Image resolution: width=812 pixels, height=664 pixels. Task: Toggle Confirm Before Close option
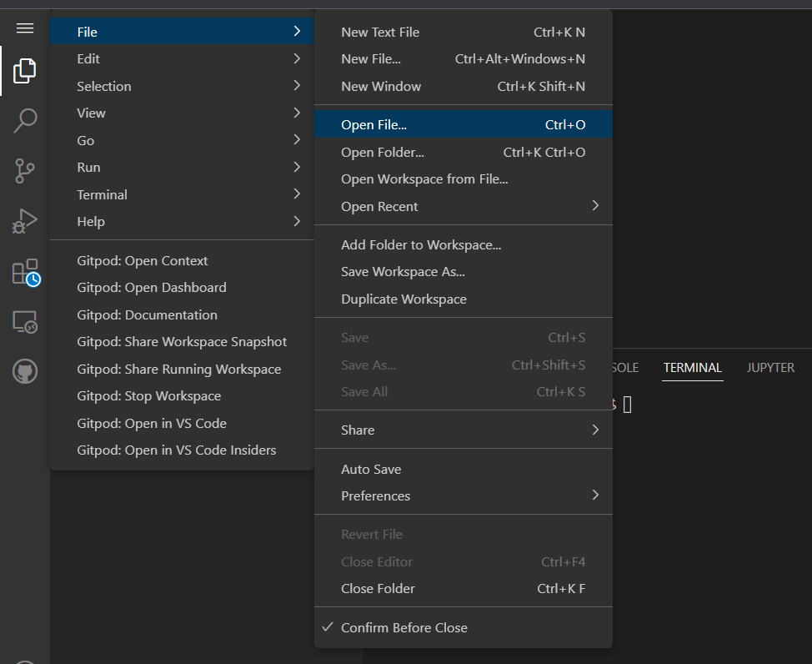point(404,627)
